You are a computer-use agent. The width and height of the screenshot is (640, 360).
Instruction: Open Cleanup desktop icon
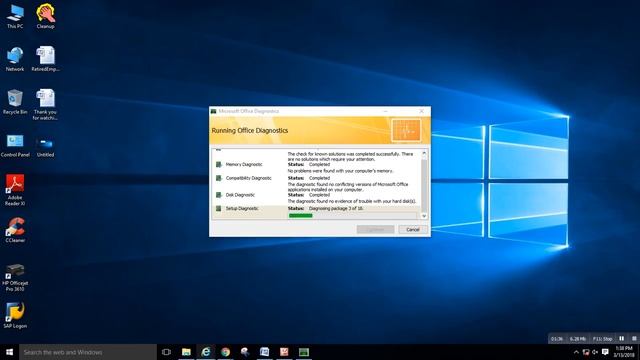point(45,17)
